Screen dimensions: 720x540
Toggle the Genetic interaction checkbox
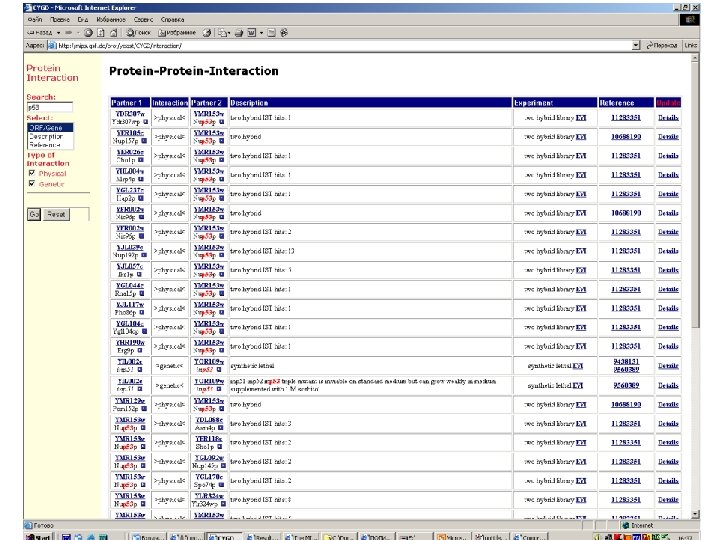point(32,184)
